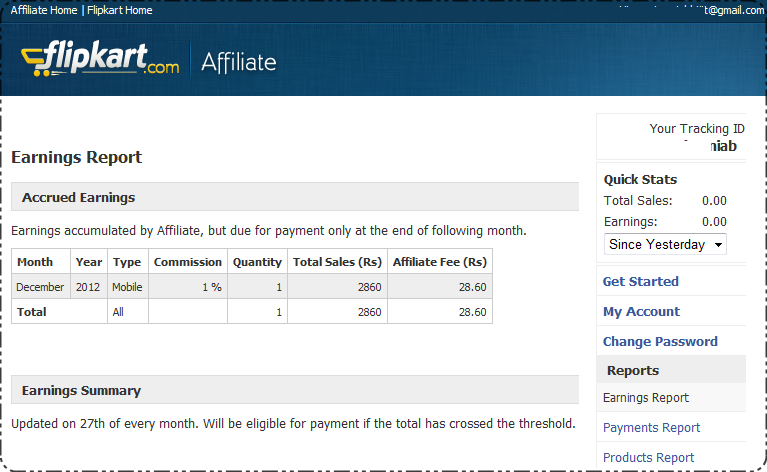Click the Earnings 0.00 quick stat
Image resolution: width=767 pixels, height=472 pixels.
pyautogui.click(x=714, y=222)
